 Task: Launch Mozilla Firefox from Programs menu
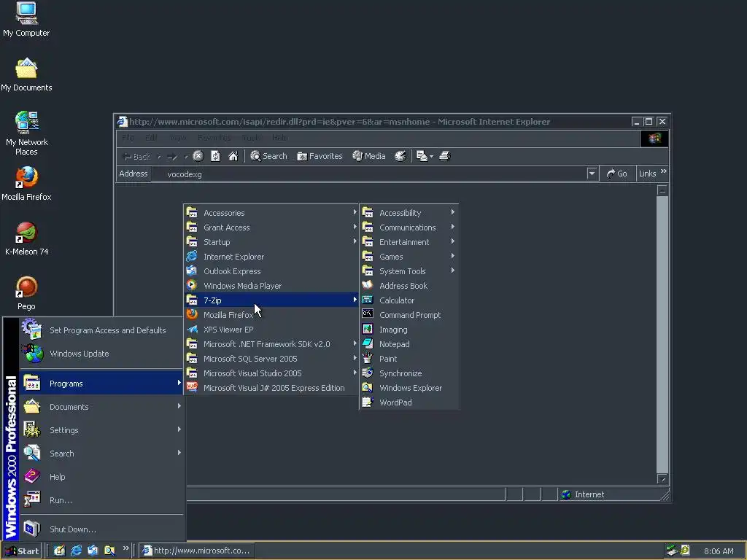tap(271, 315)
